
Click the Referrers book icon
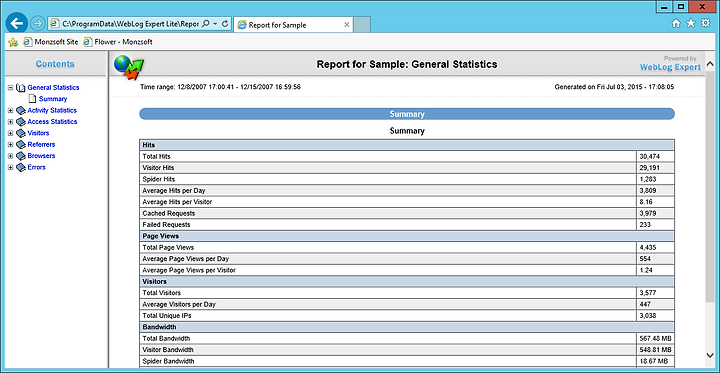(20, 145)
